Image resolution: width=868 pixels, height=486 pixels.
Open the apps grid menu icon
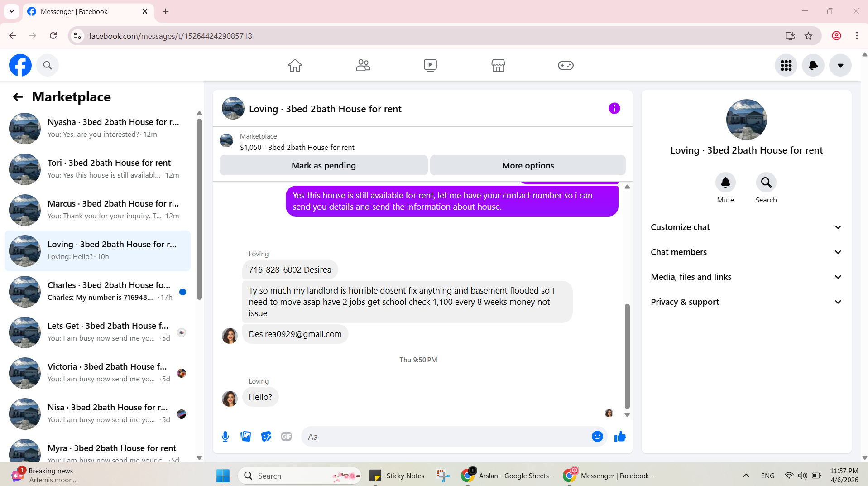pyautogui.click(x=786, y=65)
